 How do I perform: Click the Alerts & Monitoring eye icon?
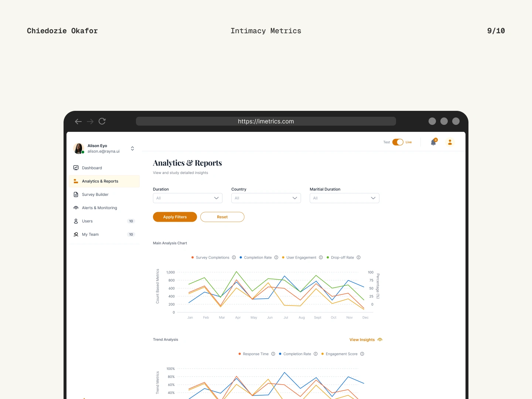[76, 208]
